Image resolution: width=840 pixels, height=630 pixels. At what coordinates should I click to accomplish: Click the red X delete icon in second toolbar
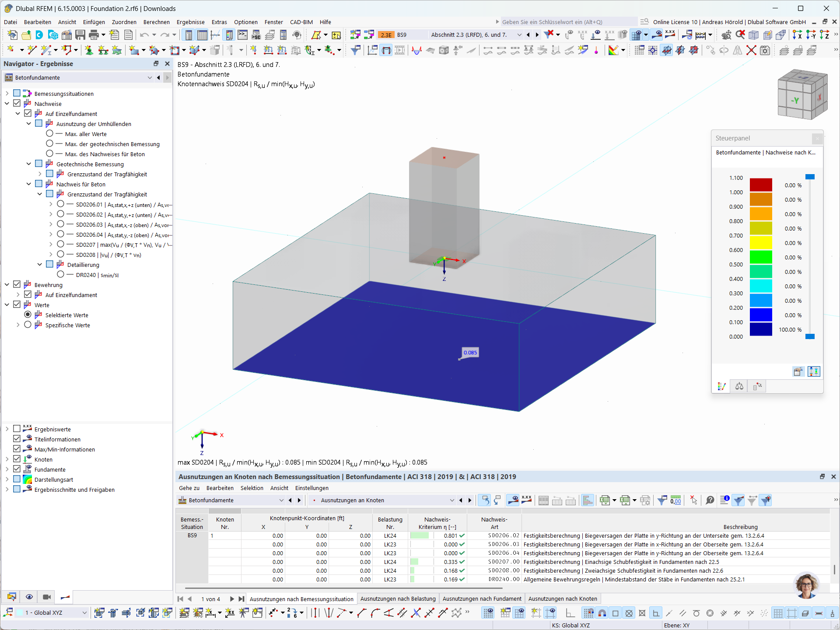click(751, 50)
